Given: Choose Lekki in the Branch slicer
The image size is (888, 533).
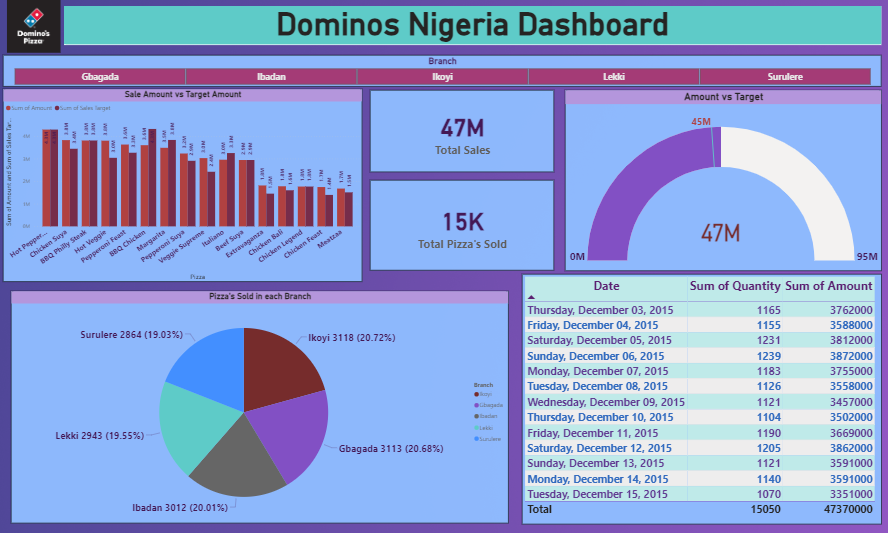Looking at the screenshot, I should click(613, 77).
